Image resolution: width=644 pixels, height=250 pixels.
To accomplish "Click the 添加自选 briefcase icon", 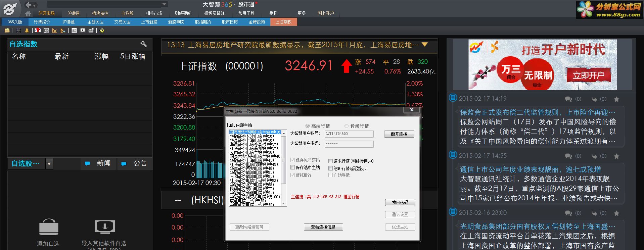I will [x=49, y=227].
